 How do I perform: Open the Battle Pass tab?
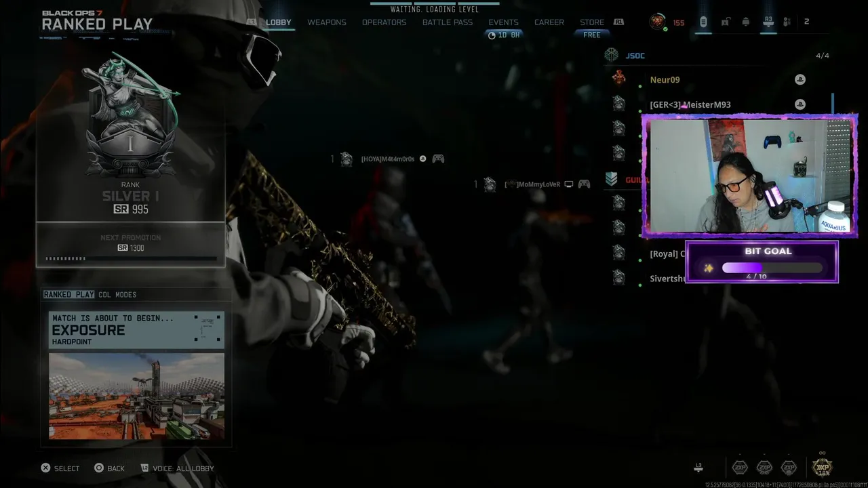pos(448,22)
